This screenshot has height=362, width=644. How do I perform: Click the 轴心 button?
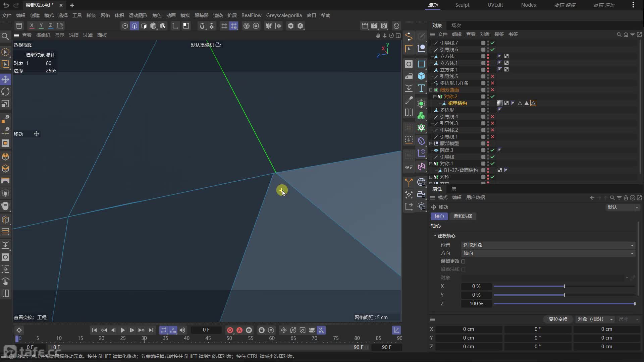point(439,216)
